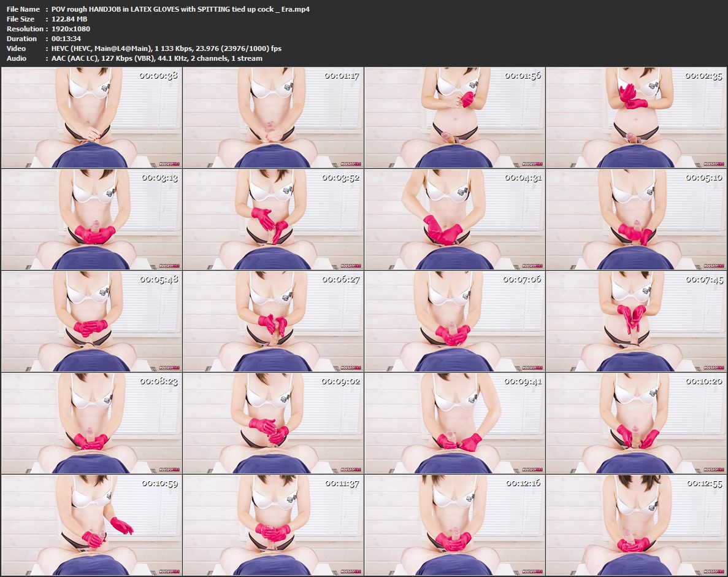The height and width of the screenshot is (577, 728).
Task: Select the frame marked 00:01:17
Action: pyautogui.click(x=273, y=117)
